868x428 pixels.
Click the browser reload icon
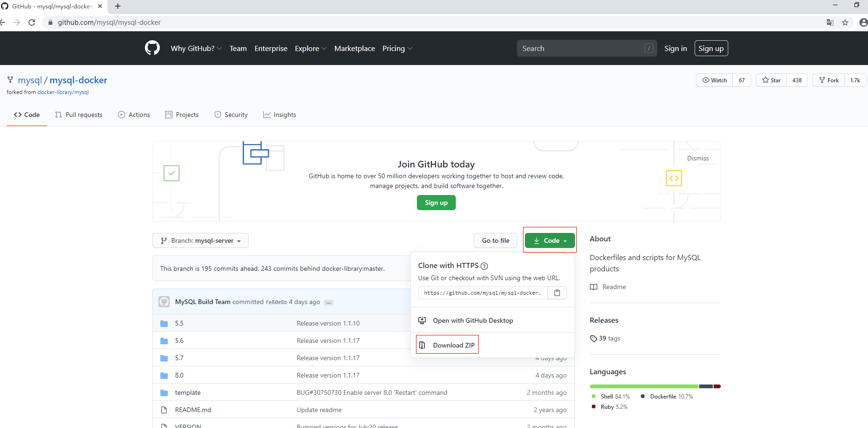[x=32, y=22]
